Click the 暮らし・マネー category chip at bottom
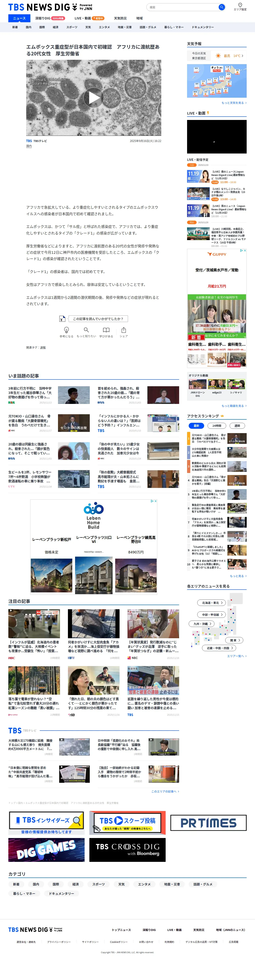This screenshot has width=255, height=980. [24, 893]
